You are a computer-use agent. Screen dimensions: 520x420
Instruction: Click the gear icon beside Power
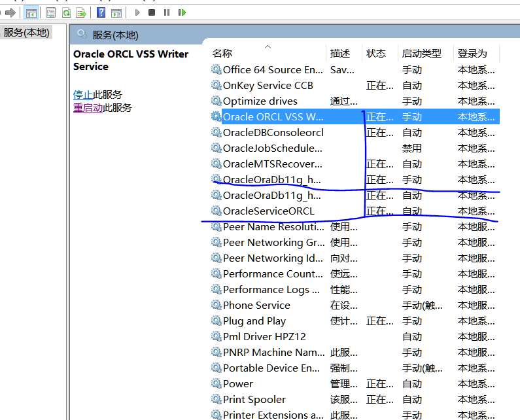coord(217,383)
